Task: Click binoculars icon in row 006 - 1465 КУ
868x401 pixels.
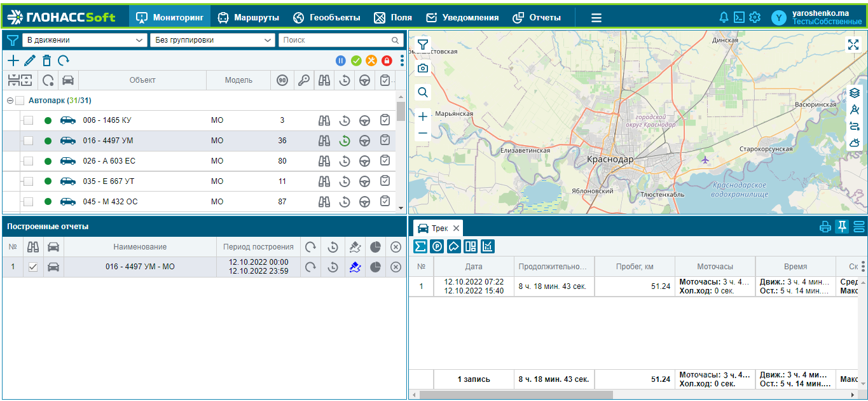Action: coord(324,120)
